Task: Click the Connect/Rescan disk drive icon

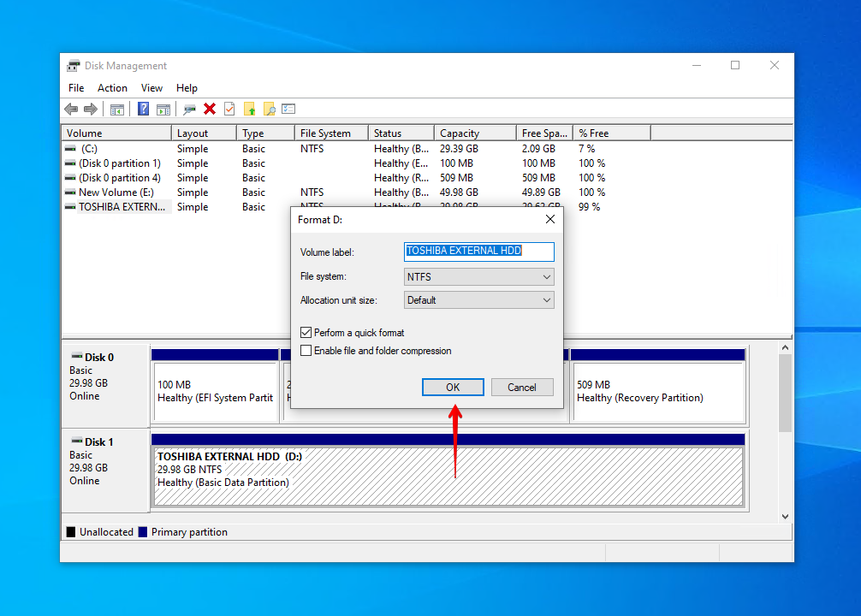Action: click(189, 110)
